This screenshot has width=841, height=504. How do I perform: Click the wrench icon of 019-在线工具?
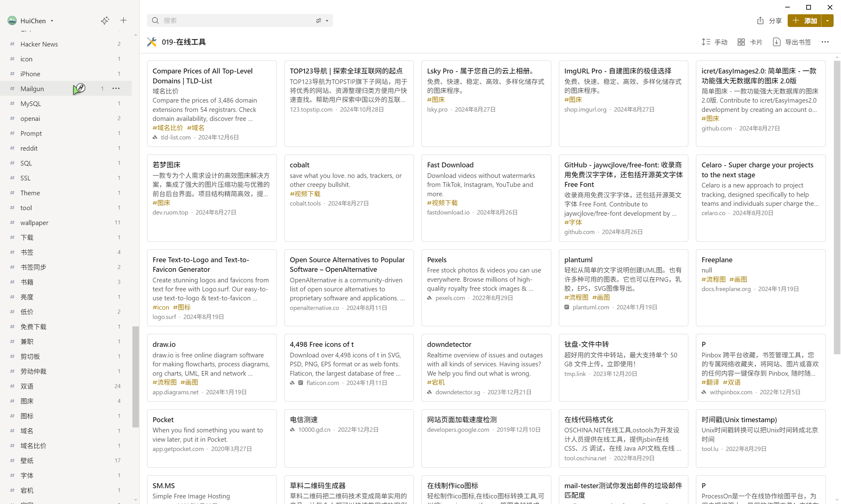(152, 42)
